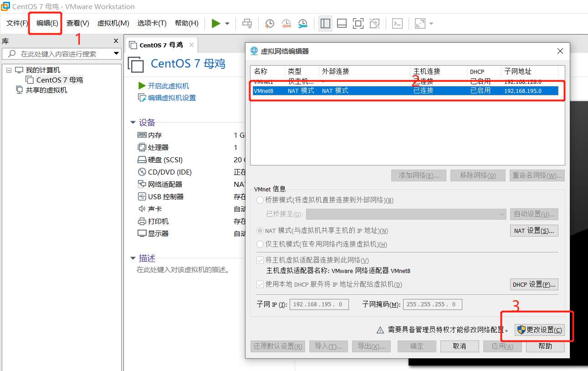Click the USB 控制器 device icon
The image size is (588, 371).
[x=142, y=196]
